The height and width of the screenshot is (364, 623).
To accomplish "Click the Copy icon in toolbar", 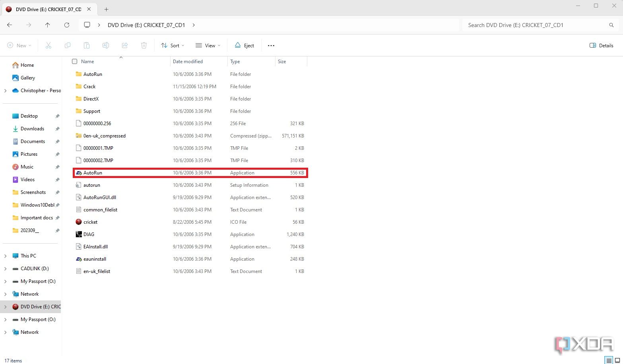I will coord(68,45).
